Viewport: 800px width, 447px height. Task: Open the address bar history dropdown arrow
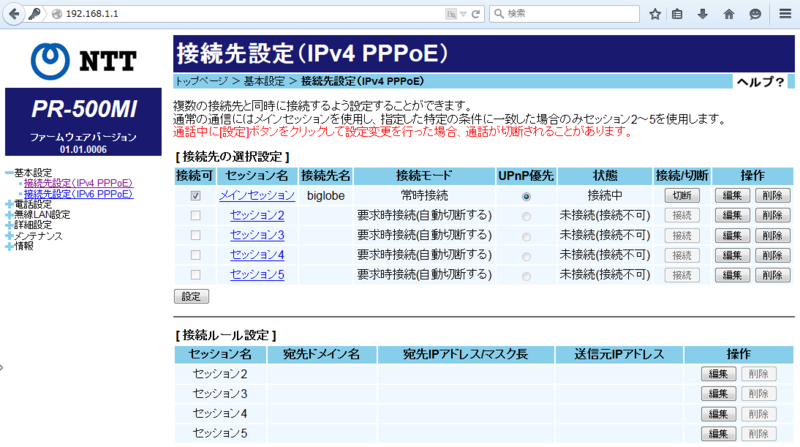[463, 14]
